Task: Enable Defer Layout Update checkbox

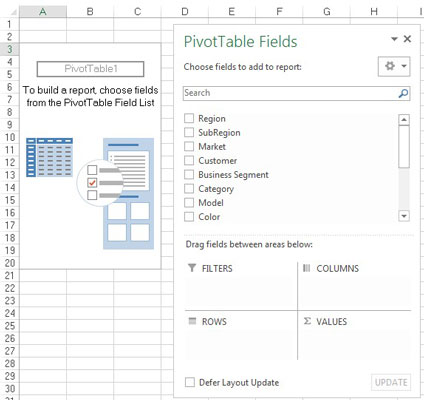Action: click(x=190, y=382)
